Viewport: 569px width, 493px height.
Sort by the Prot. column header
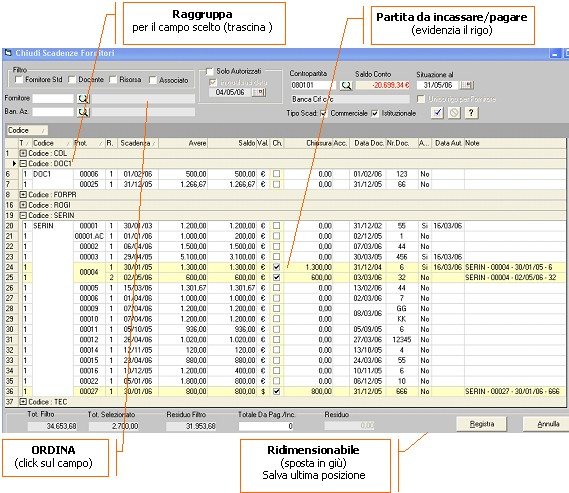pos(89,143)
